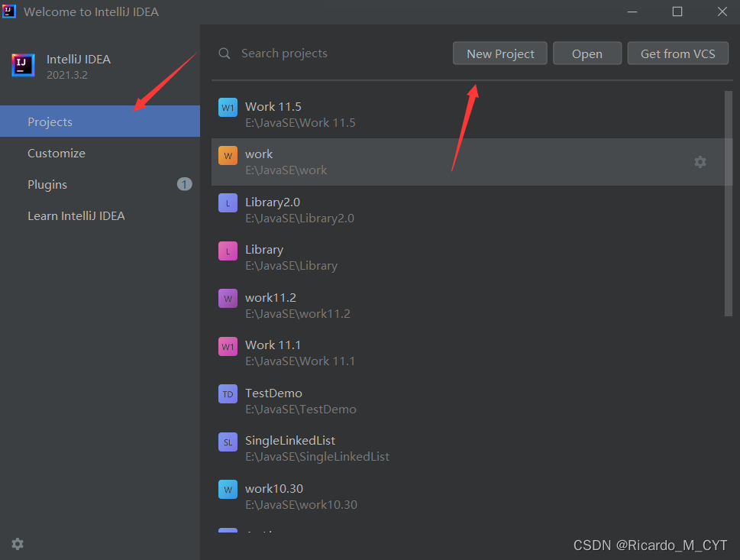Viewport: 740px width, 560px height.
Task: Open the gear options for work project
Action: pyautogui.click(x=700, y=162)
